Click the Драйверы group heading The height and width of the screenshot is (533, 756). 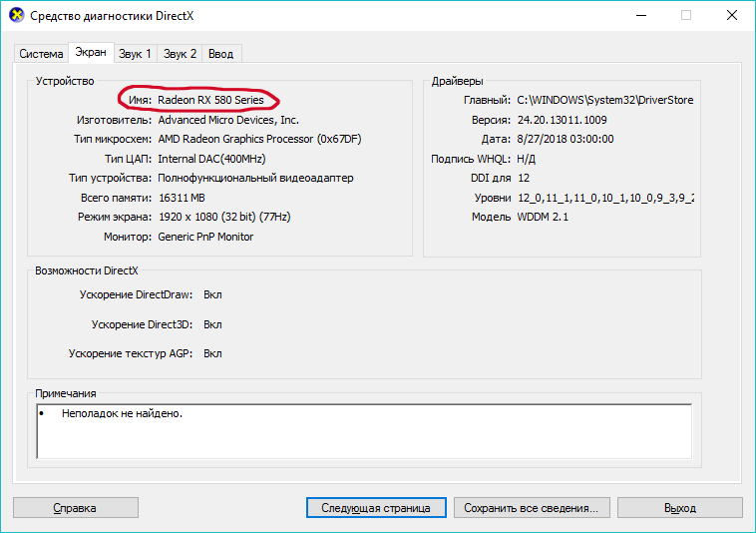[x=457, y=81]
